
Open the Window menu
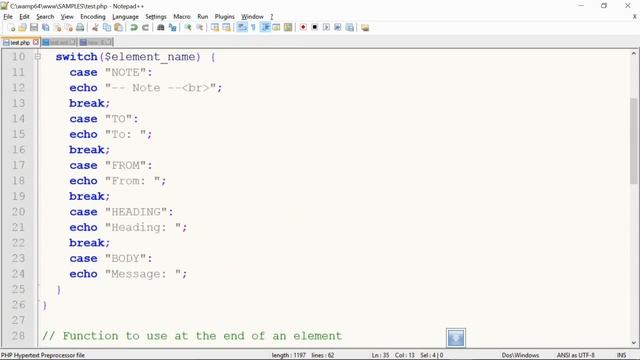click(252, 17)
